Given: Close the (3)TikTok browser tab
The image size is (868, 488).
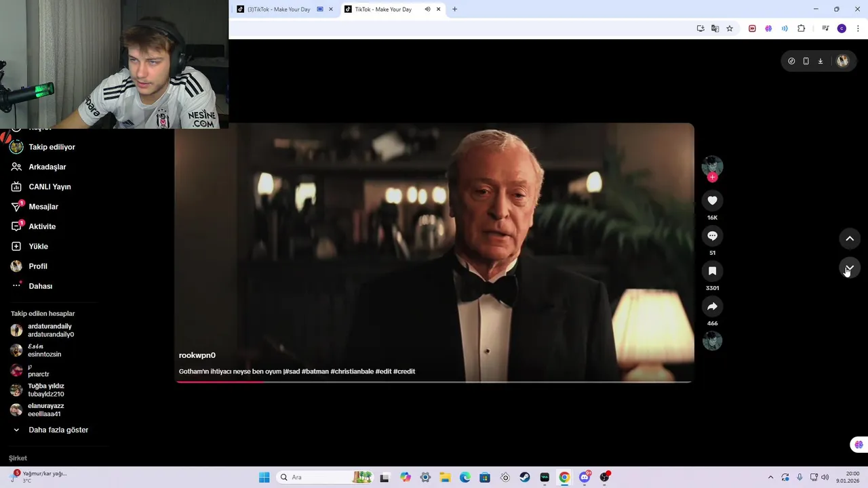Looking at the screenshot, I should (x=331, y=9).
